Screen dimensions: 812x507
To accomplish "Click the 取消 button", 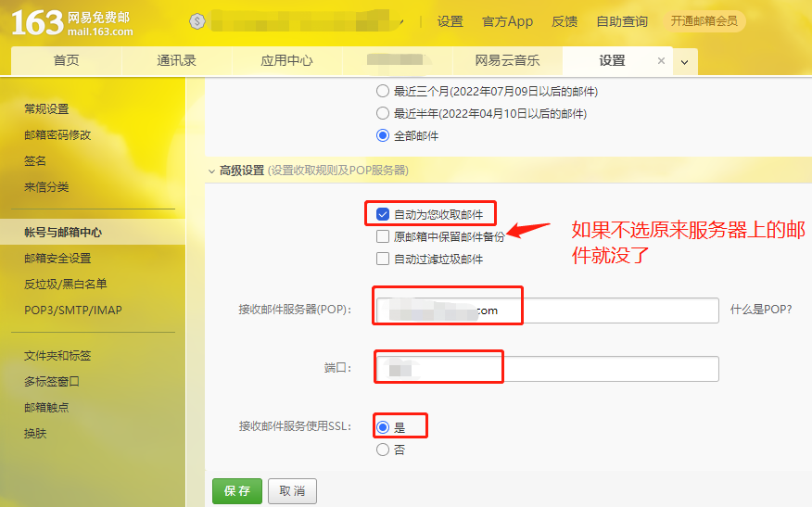I will point(292,491).
